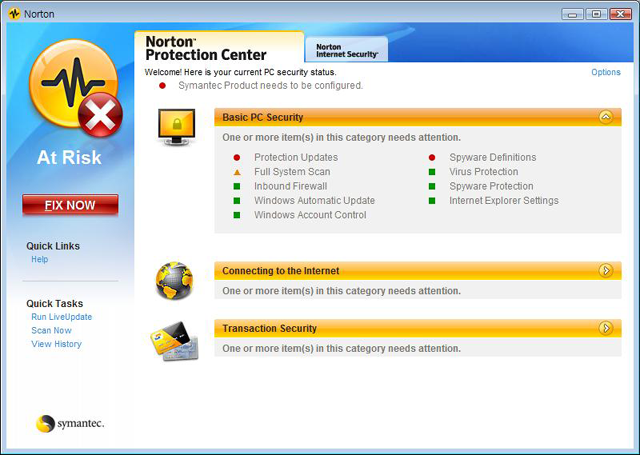The image size is (640, 455).
Task: Minimize the Norton window
Action: 572,14
